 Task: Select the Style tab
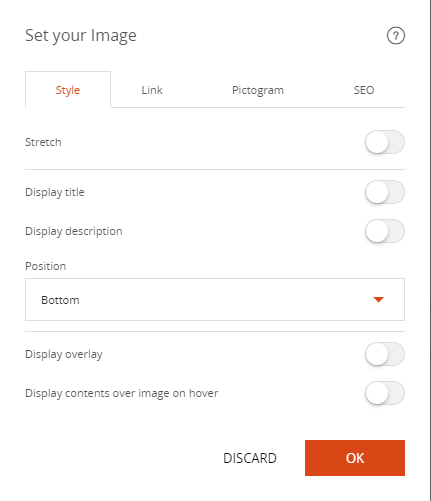tap(68, 90)
